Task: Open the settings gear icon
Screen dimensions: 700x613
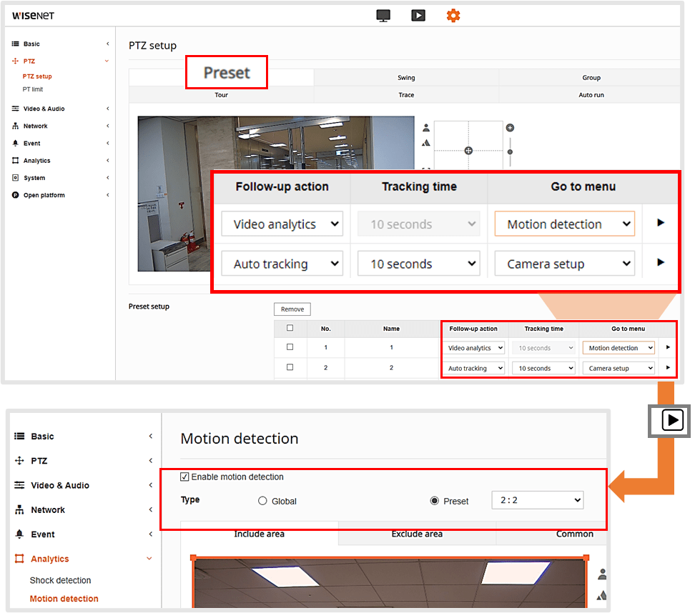Action: pos(453,14)
